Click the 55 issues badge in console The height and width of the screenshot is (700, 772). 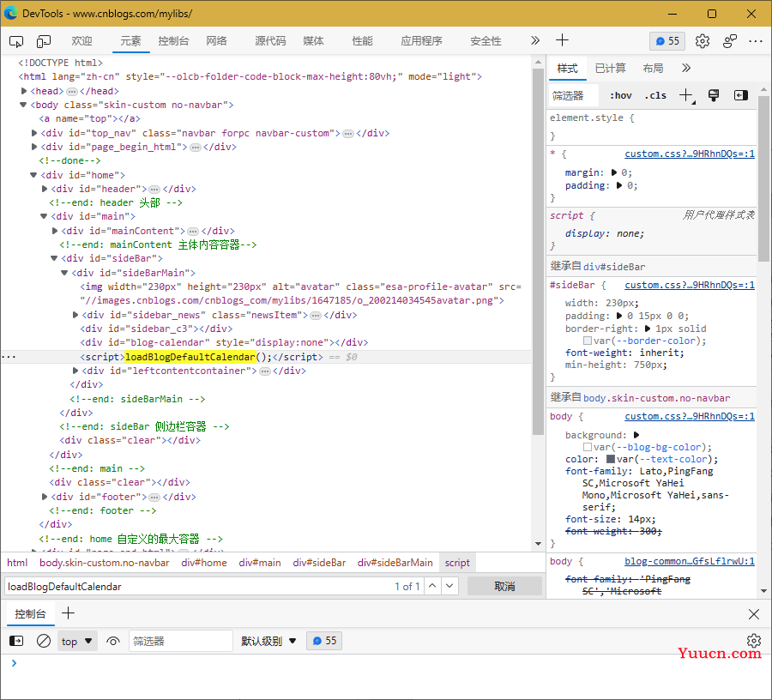[x=324, y=641]
